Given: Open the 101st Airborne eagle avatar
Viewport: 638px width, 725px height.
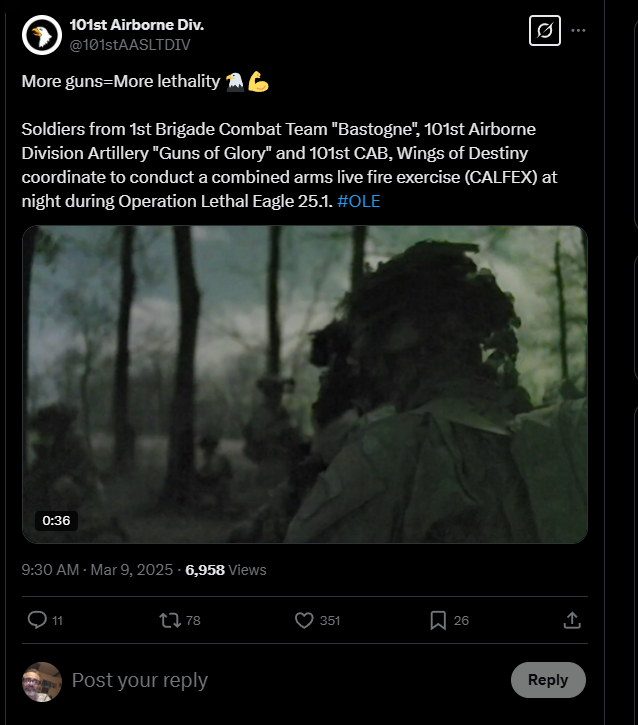Looking at the screenshot, I should (42, 35).
